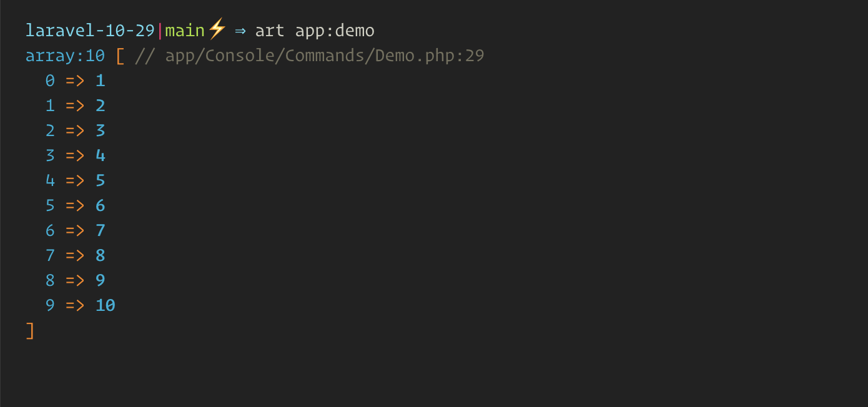Screen dimensions: 868x407
Task: Select the value 7 in the dump
Action: coord(100,230)
